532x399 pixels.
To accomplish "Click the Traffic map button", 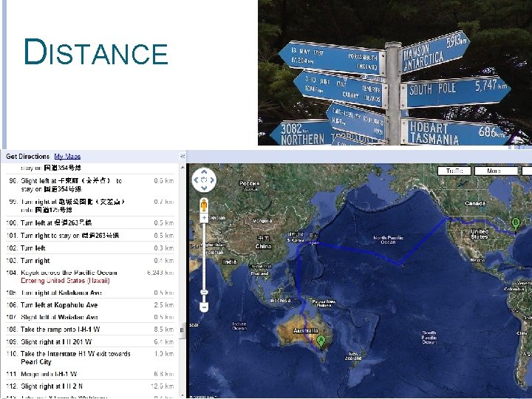I will 454,171.
